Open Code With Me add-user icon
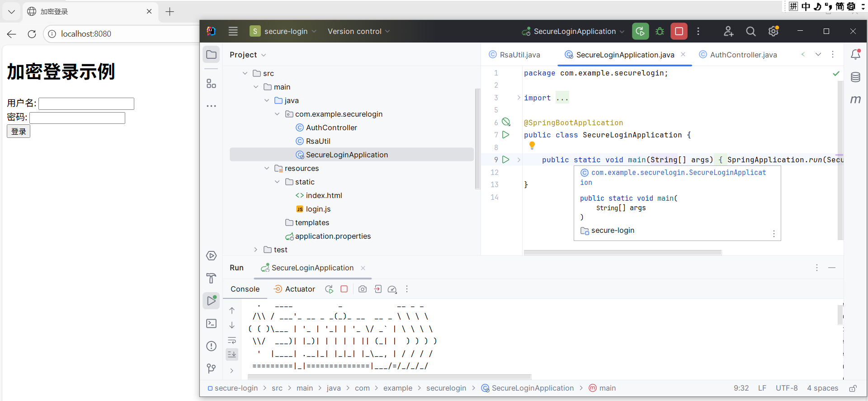Screen dimensions: 868x401 pos(728,31)
